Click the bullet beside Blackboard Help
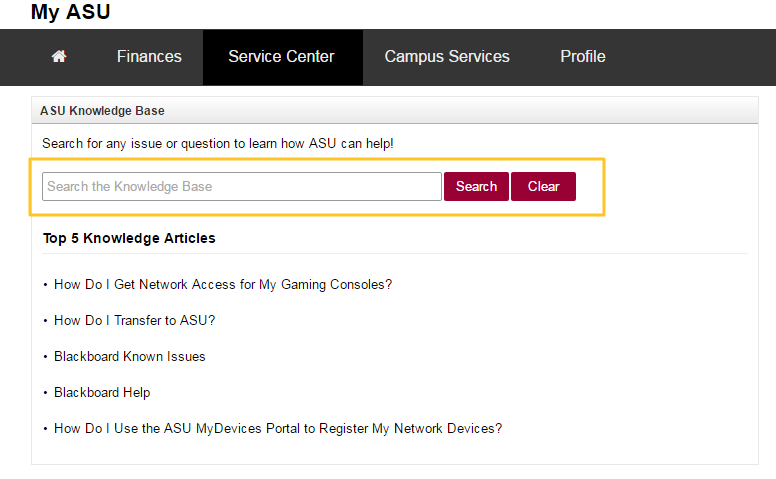 45,393
